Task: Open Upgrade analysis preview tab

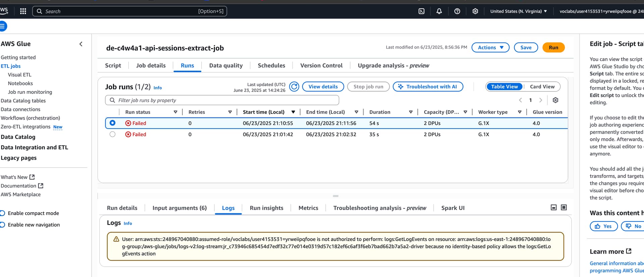Action: [x=393, y=66]
